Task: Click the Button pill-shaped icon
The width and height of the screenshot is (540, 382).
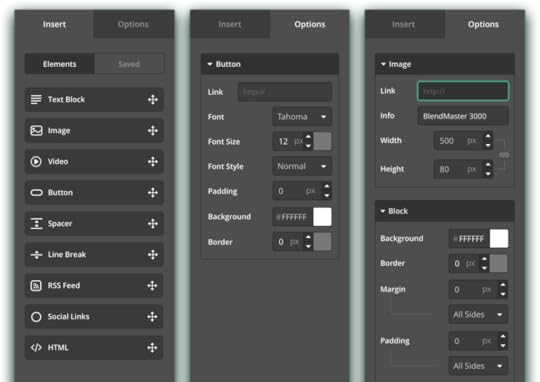Action: coord(37,193)
